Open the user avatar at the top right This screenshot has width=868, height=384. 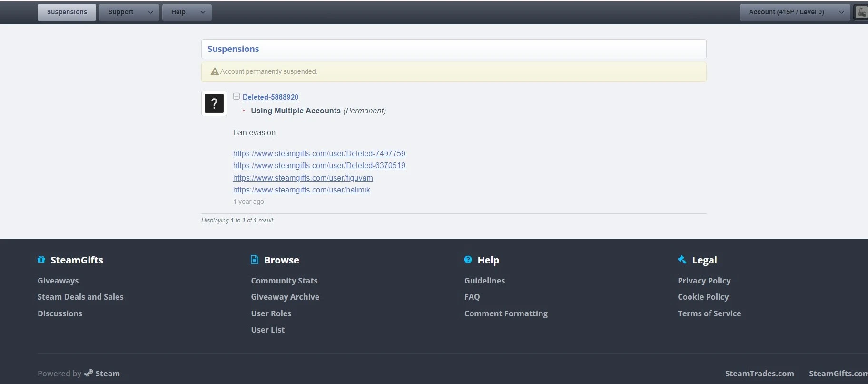(861, 12)
